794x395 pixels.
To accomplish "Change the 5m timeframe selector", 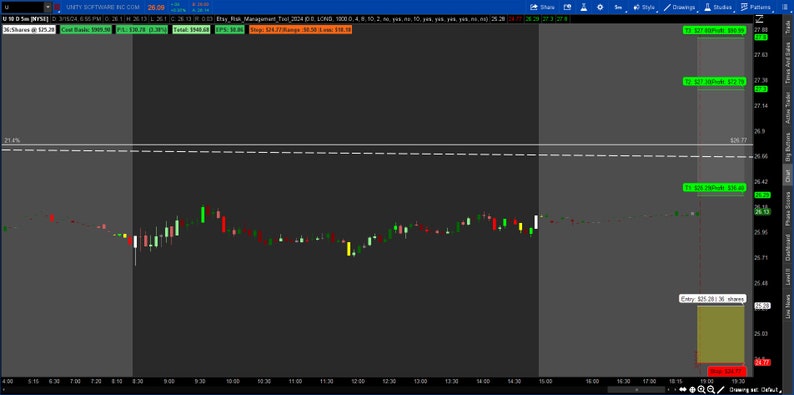I will 618,7.
